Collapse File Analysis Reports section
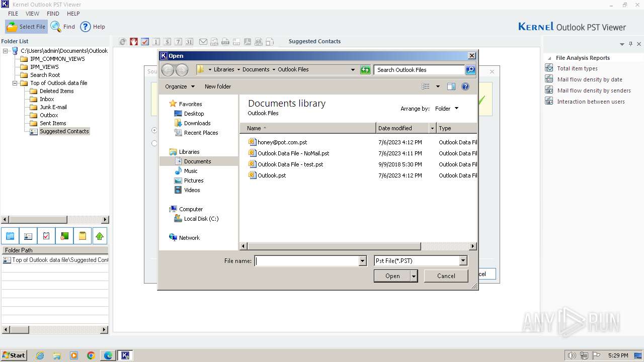 click(549, 58)
